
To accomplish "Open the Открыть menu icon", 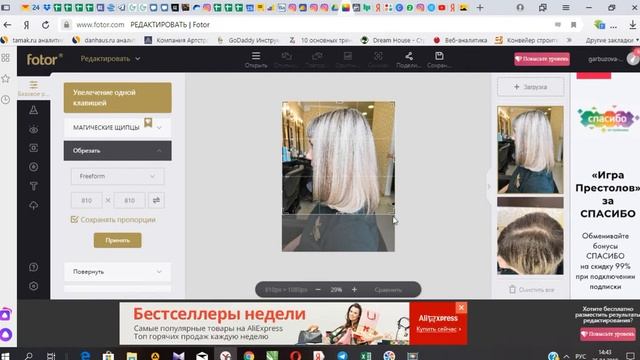I will coord(256,56).
